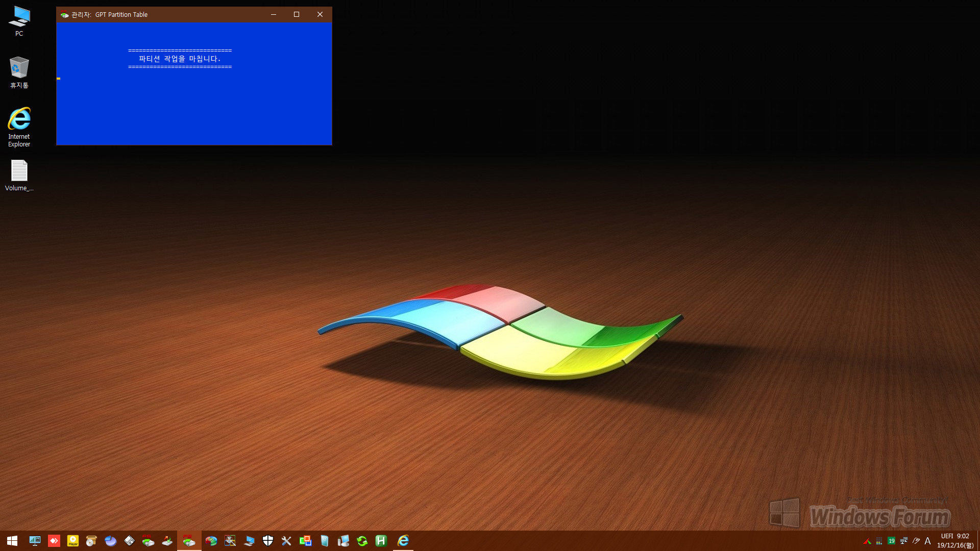The height and width of the screenshot is (551, 980).
Task: Open the network computers tray icon
Action: (x=904, y=541)
